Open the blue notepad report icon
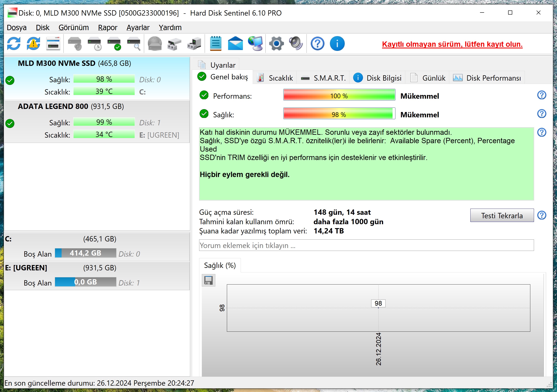Screen dimensions: 557x392 pos(215,44)
